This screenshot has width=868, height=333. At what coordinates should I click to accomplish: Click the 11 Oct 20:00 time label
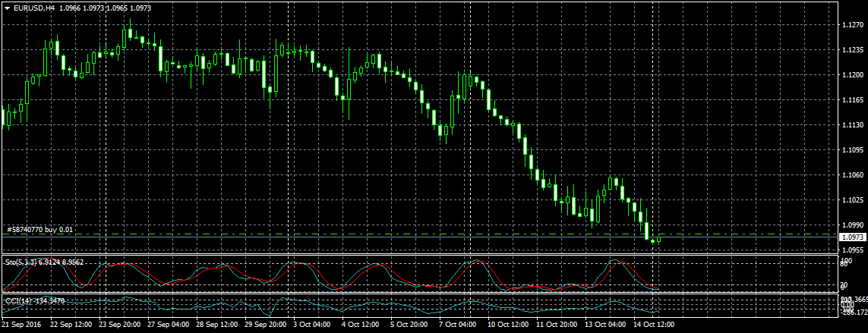point(557,325)
